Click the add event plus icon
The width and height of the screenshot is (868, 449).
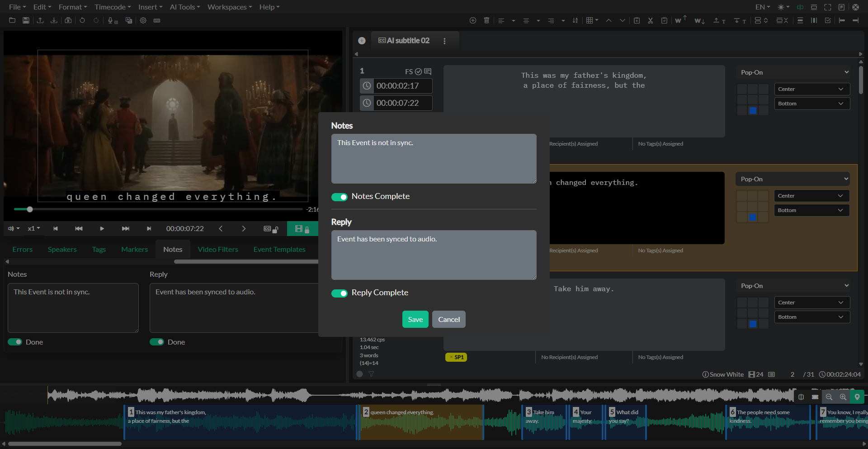pyautogui.click(x=473, y=20)
